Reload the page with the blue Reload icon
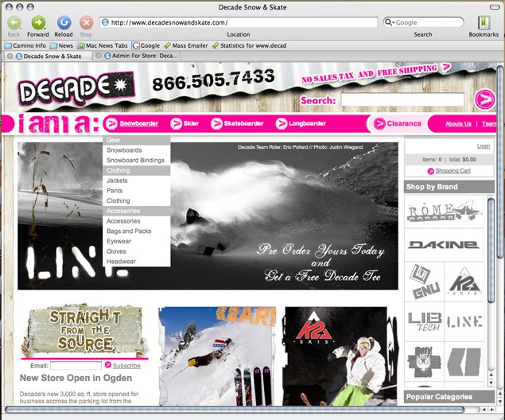This screenshot has width=505, height=420. [x=64, y=22]
